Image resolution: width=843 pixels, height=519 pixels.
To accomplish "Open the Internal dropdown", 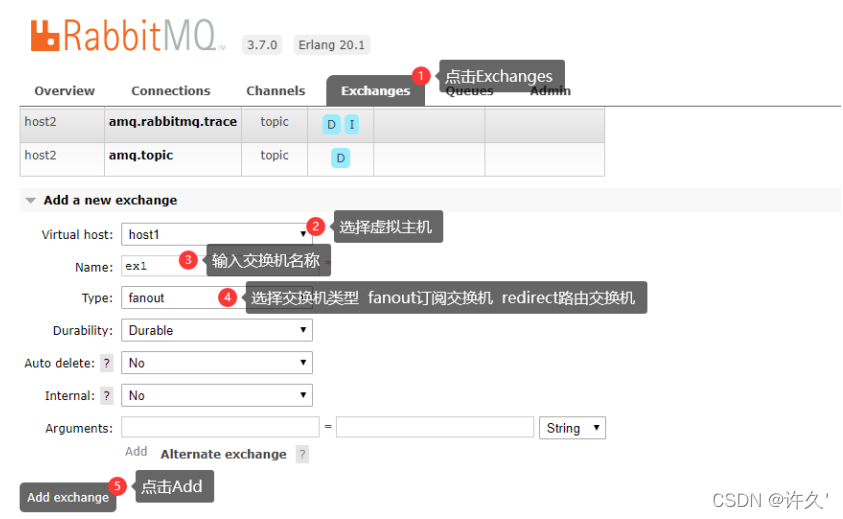I will [x=216, y=396].
